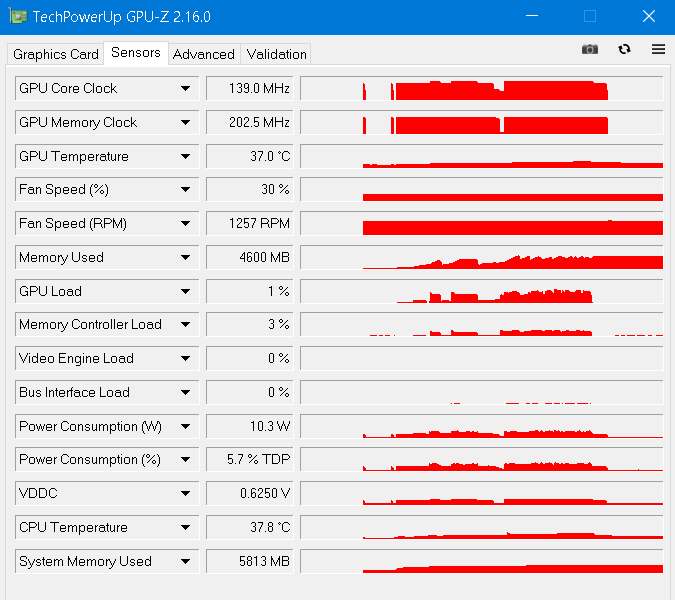Click the 1257 RPM fan speed value
The width and height of the screenshot is (675, 600).
[250, 223]
